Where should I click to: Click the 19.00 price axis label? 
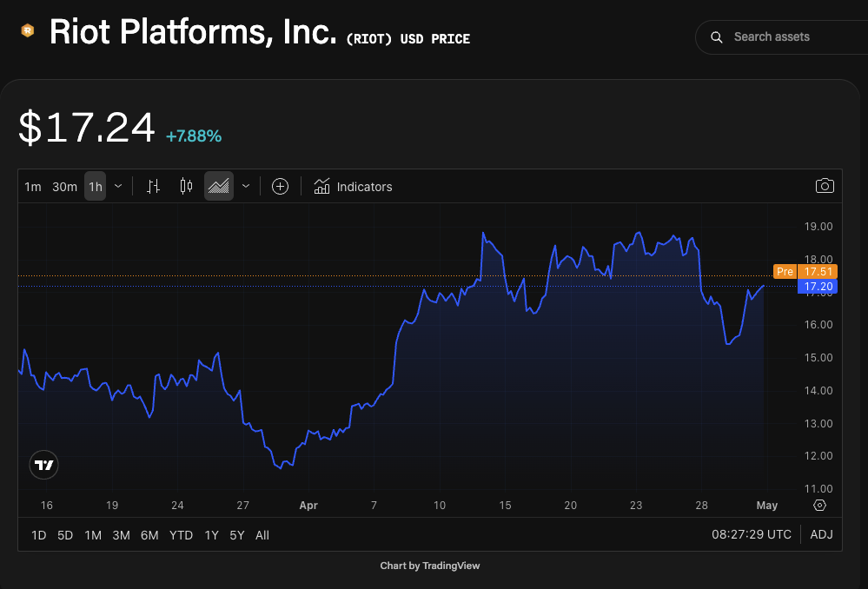(x=818, y=227)
